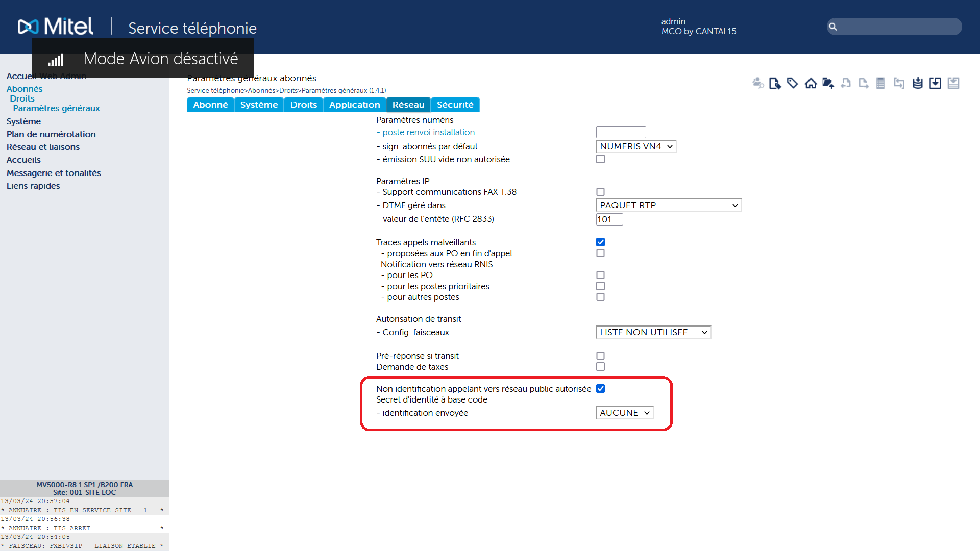Screen dimensions: 980x551
Task: Click the 'MCO by CANTAL15' header text
Action: (699, 31)
